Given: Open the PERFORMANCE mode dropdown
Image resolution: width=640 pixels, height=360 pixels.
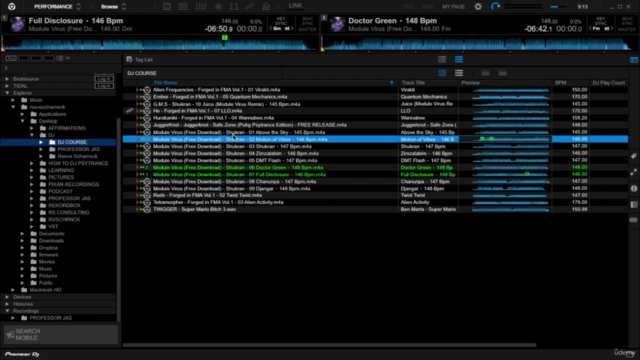Looking at the screenshot, I should click(57, 7).
